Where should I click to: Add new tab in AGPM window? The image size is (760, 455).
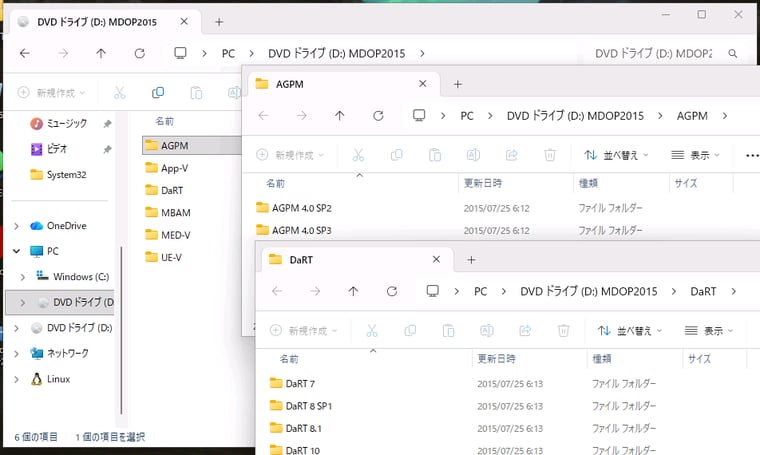click(x=458, y=84)
